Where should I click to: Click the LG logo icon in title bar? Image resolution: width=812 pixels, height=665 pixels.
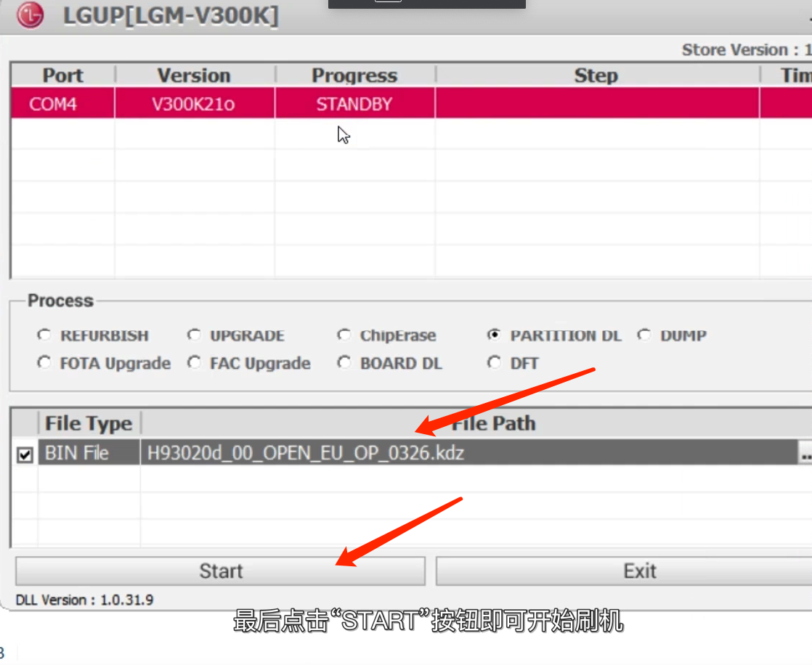point(30,15)
